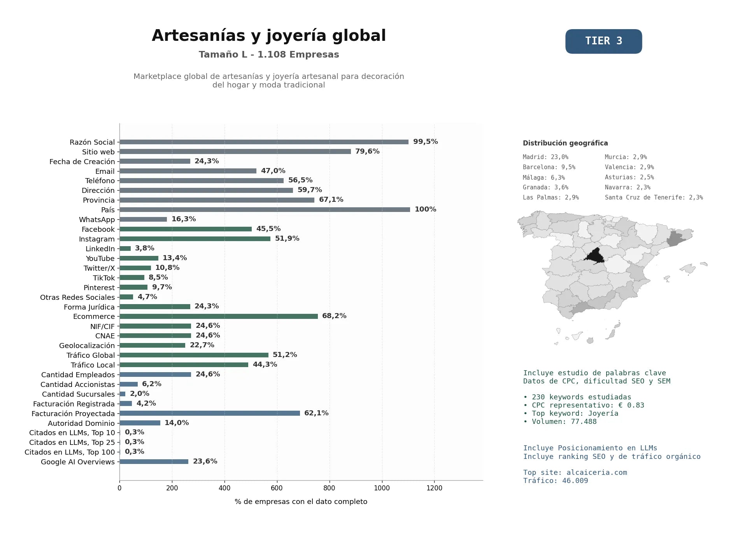Viewport: 747px width, 560px height.
Task: Click the 'Cantidad Accionistas' label
Action: pos(78,385)
